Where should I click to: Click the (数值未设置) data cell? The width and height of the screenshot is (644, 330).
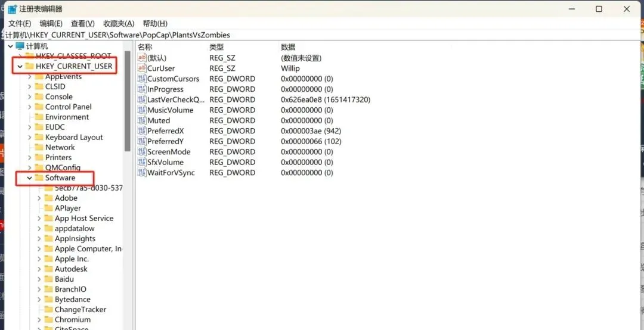301,58
